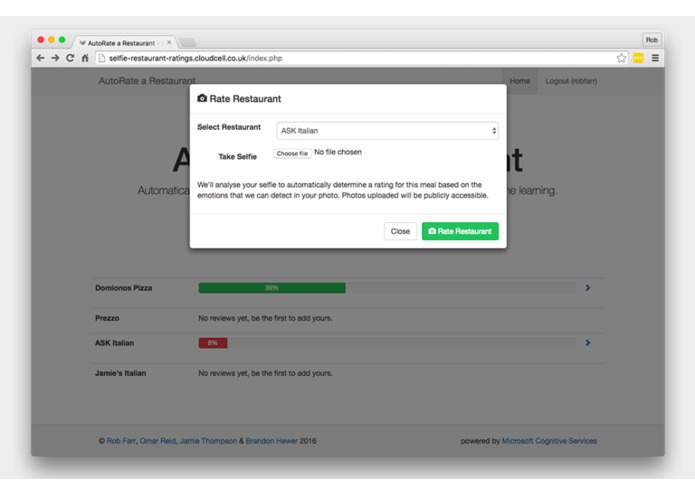The height and width of the screenshot is (494, 695).
Task: Click the Domionos Pizza restaurant name
Action: tap(124, 288)
